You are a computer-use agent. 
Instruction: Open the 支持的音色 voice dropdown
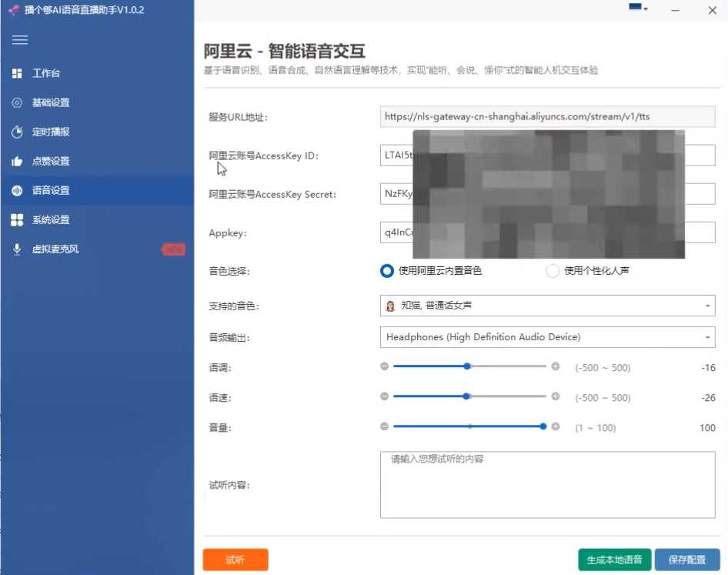(x=547, y=306)
